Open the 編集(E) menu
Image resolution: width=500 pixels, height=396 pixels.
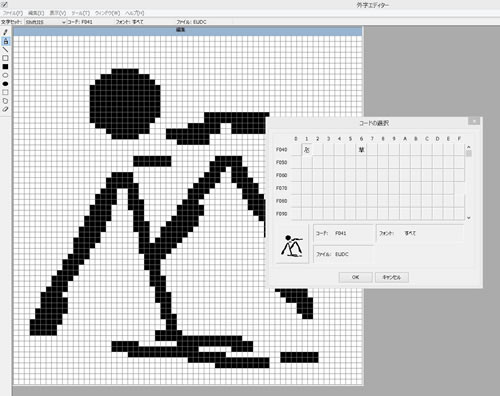point(36,13)
